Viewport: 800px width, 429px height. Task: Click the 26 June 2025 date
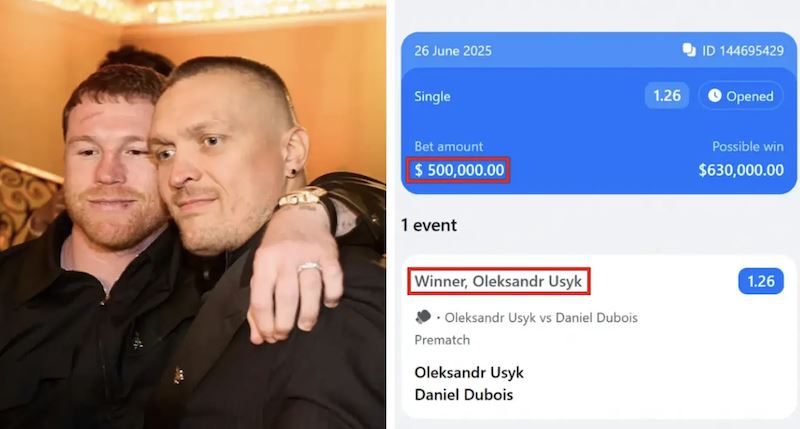[453, 51]
